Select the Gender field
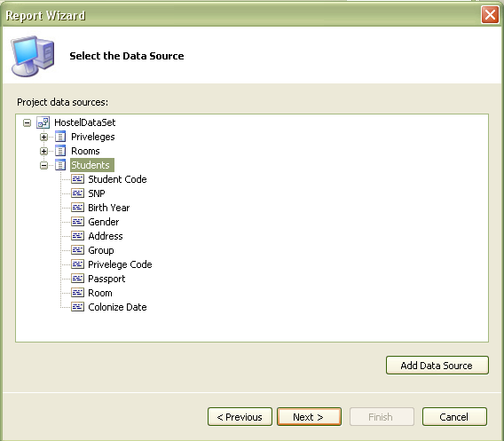Screen dimensions: 504x441 pos(104,222)
